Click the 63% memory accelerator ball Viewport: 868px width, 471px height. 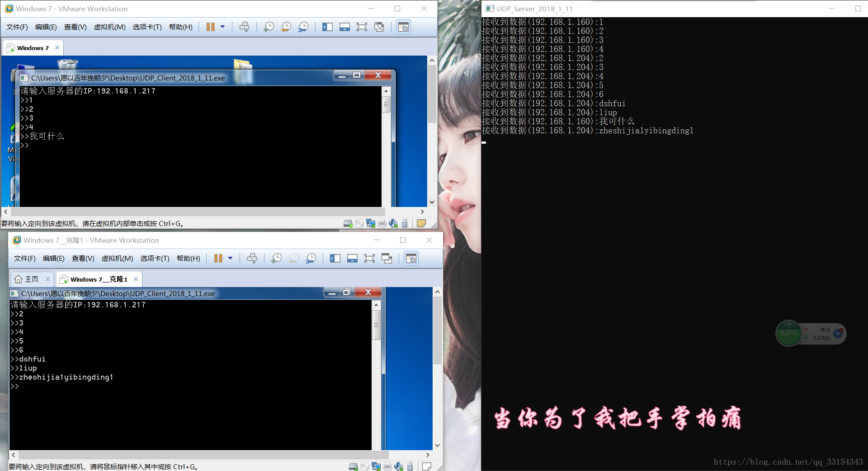[x=788, y=334]
